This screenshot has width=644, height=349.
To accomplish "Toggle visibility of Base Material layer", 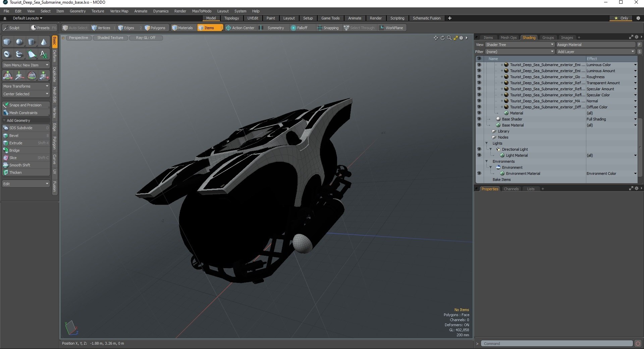I will tap(479, 125).
